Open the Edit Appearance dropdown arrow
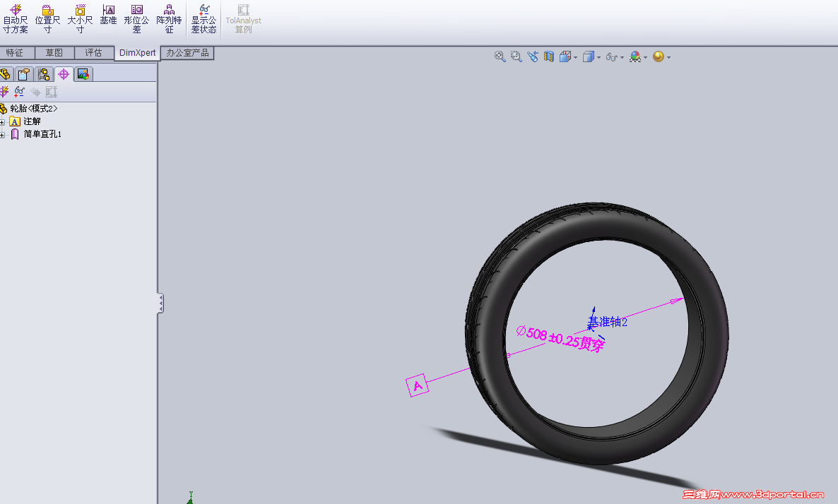This screenshot has width=838, height=504. point(646,58)
